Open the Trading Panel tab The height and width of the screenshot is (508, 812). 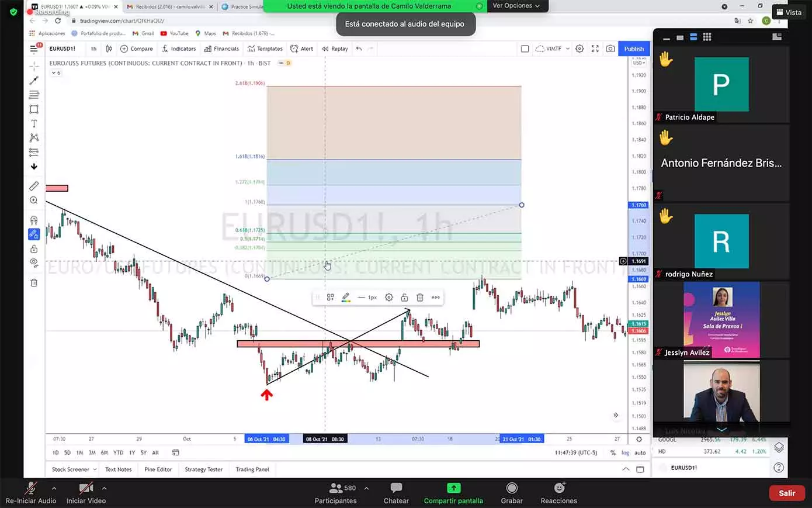[x=252, y=469]
